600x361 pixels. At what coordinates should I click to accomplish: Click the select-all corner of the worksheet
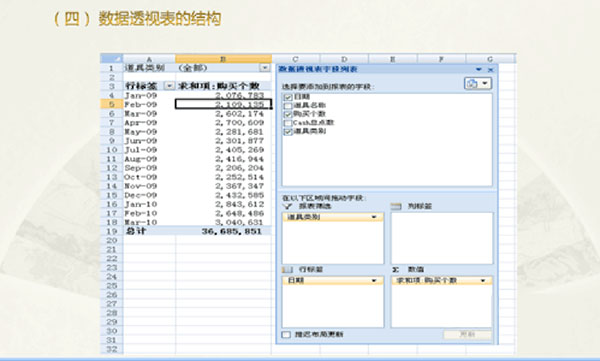[x=112, y=59]
